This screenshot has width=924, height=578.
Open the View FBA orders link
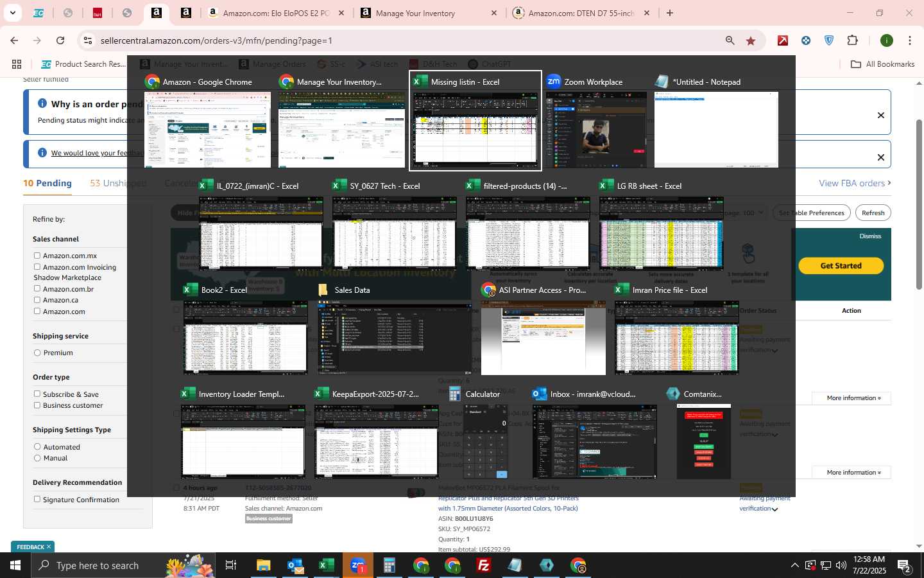coord(855,183)
